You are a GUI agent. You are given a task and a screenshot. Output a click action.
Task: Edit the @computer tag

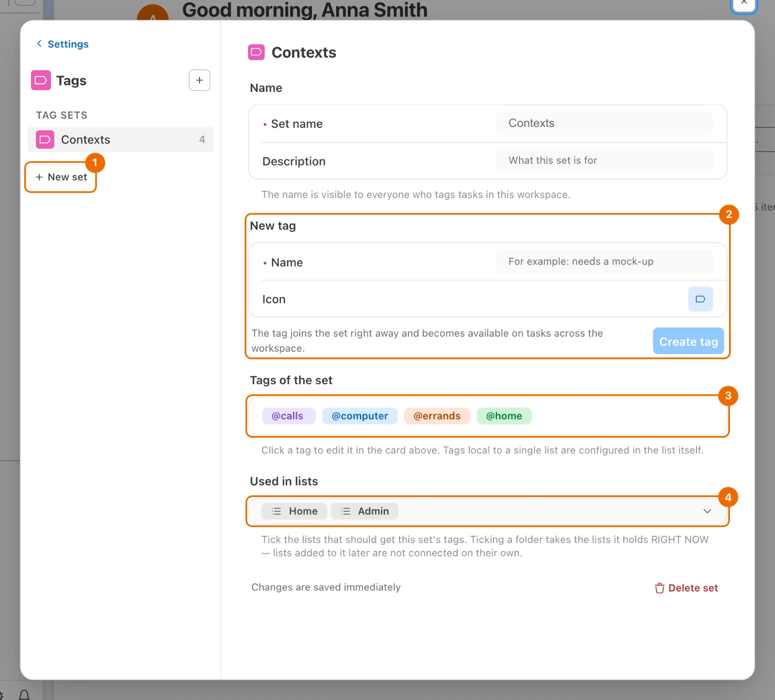tap(360, 416)
